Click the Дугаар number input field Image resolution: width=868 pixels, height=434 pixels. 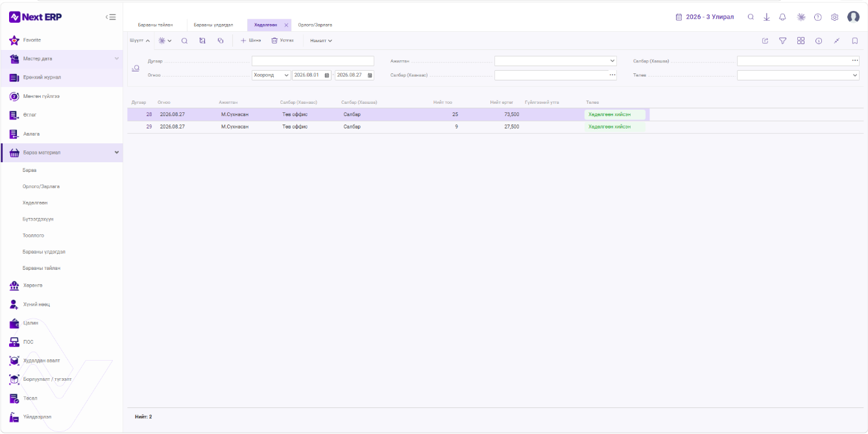click(x=313, y=61)
